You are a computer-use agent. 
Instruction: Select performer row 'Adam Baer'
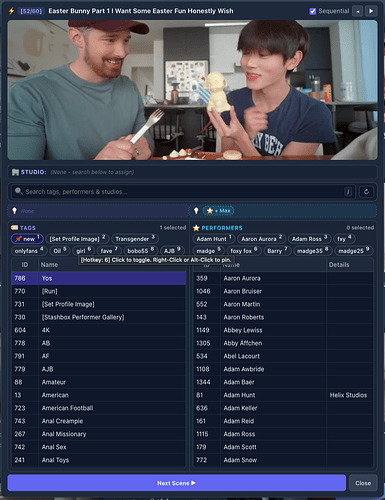[x=283, y=382]
